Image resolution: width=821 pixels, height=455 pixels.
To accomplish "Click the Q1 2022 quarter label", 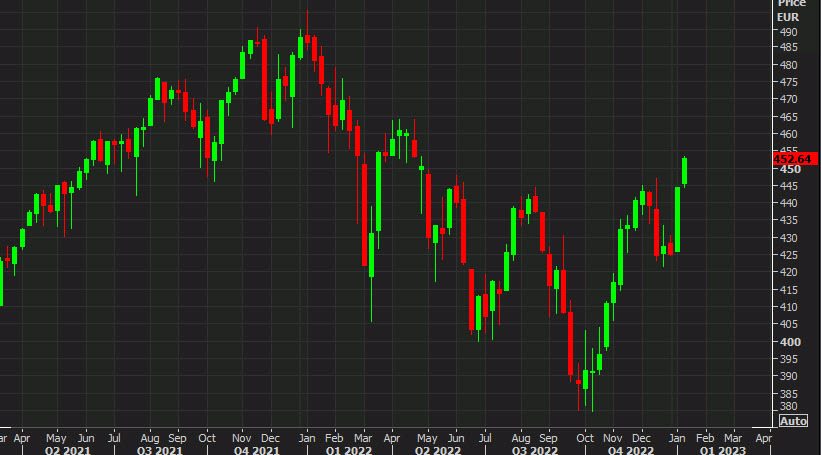I will point(349,450).
